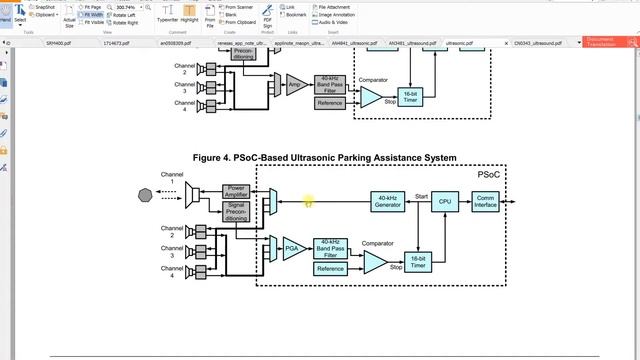Switch to the renesas_app_note tab
The width and height of the screenshot is (640, 360).
point(242,43)
